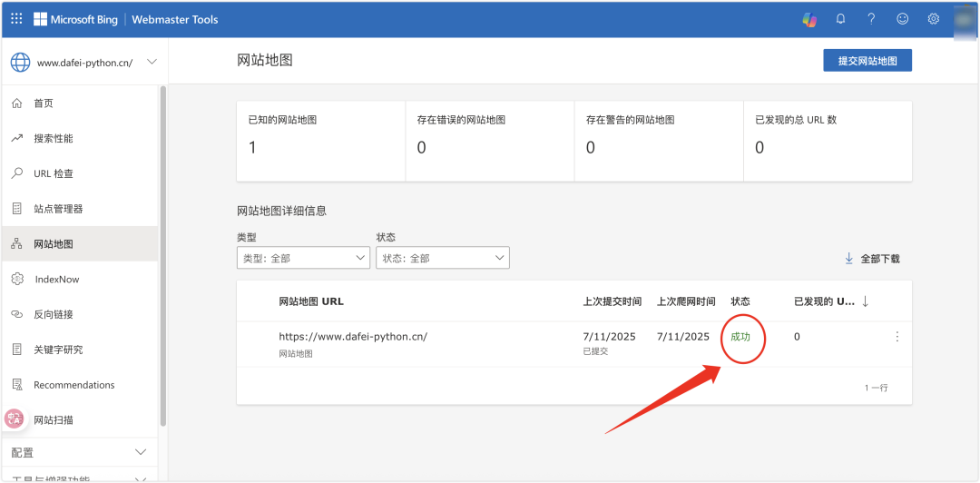Click the 网站地图 URL column header
Image resolution: width=980 pixels, height=483 pixels.
pos(311,301)
